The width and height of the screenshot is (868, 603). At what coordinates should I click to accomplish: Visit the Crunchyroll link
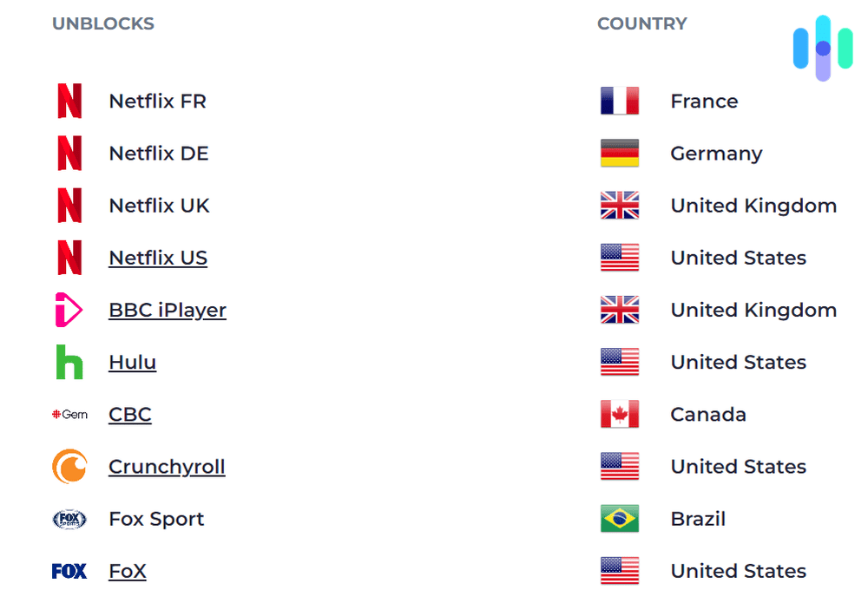[167, 466]
